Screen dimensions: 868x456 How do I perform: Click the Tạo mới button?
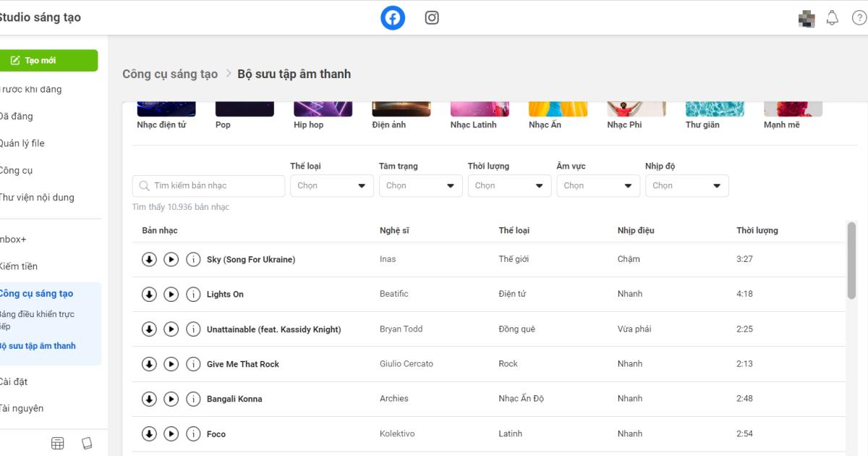[x=49, y=61]
